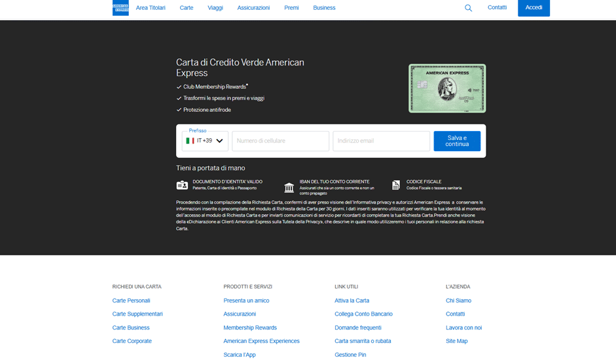
Task: Click the 'LINK UTILI' footer heading
Action: 346,287
